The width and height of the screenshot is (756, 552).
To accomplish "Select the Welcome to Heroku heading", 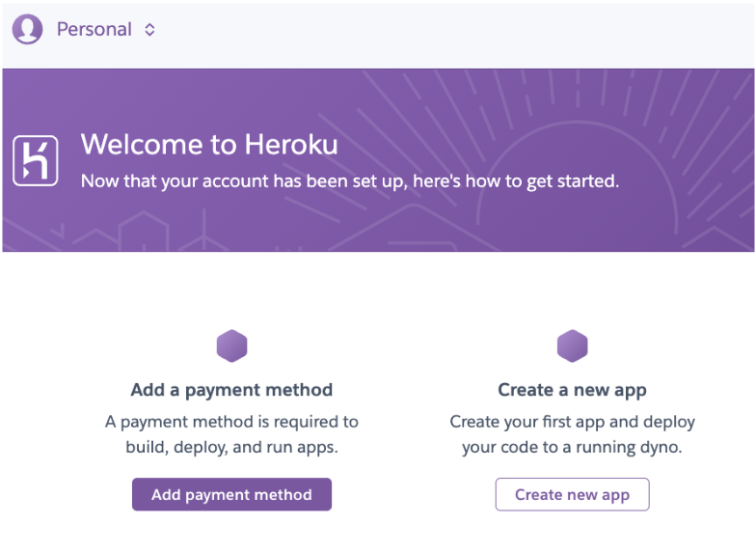I will [x=209, y=145].
